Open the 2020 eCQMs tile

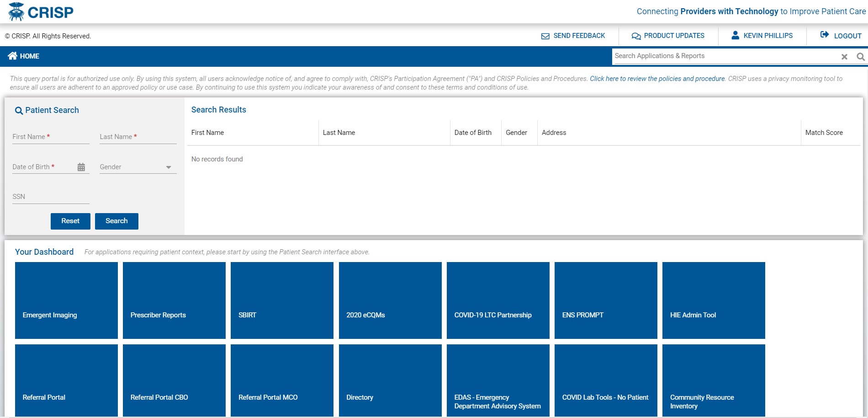(x=390, y=300)
